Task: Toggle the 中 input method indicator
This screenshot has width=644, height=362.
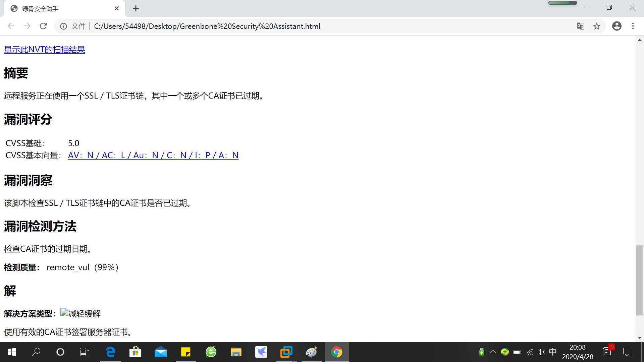Action: (x=553, y=352)
